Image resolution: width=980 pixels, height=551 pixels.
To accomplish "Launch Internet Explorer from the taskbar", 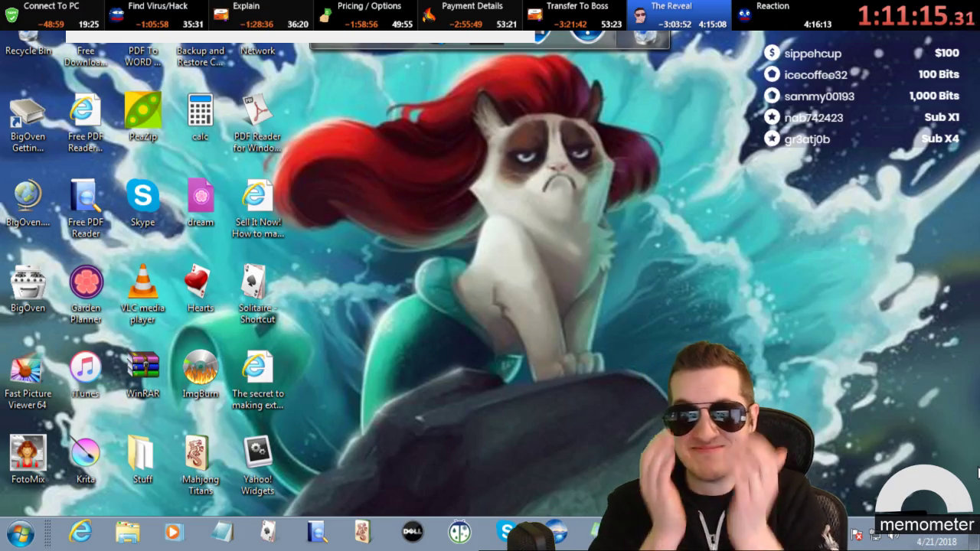I will pyautogui.click(x=80, y=532).
